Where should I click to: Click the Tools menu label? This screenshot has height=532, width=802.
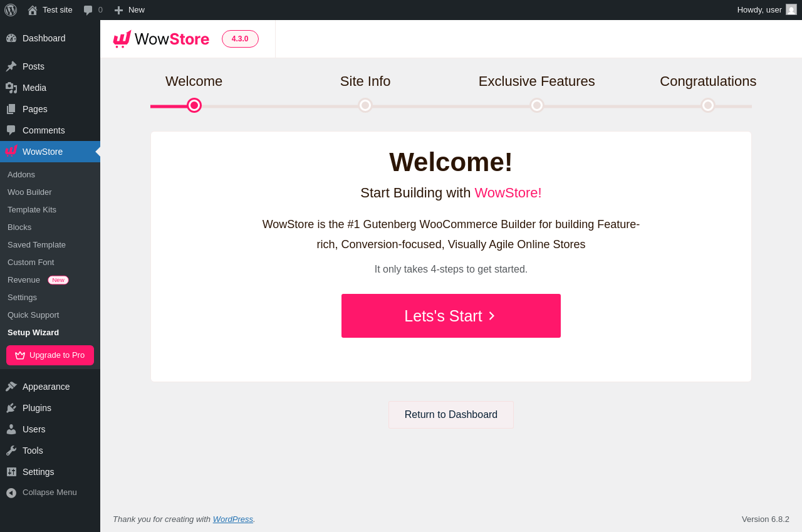[33, 451]
